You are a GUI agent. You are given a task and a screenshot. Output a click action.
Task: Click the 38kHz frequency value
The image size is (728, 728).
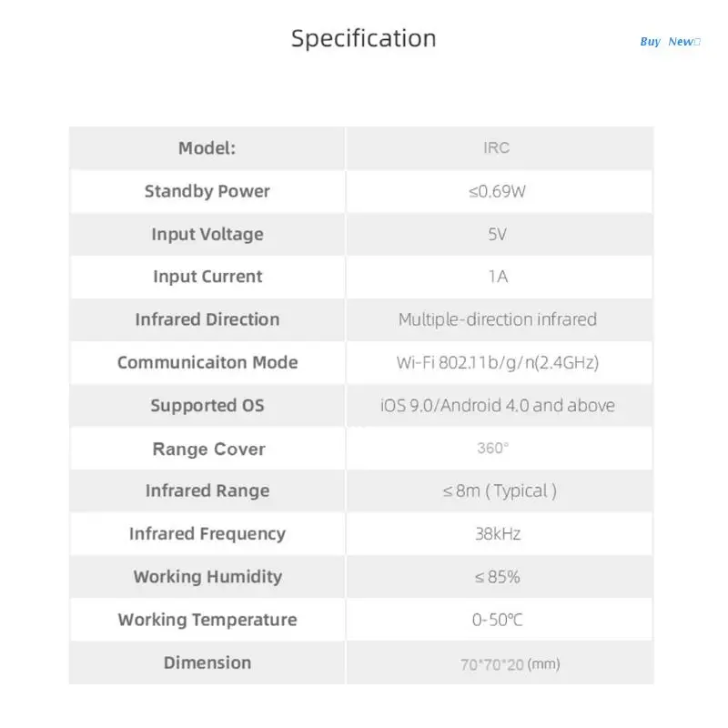(x=497, y=534)
